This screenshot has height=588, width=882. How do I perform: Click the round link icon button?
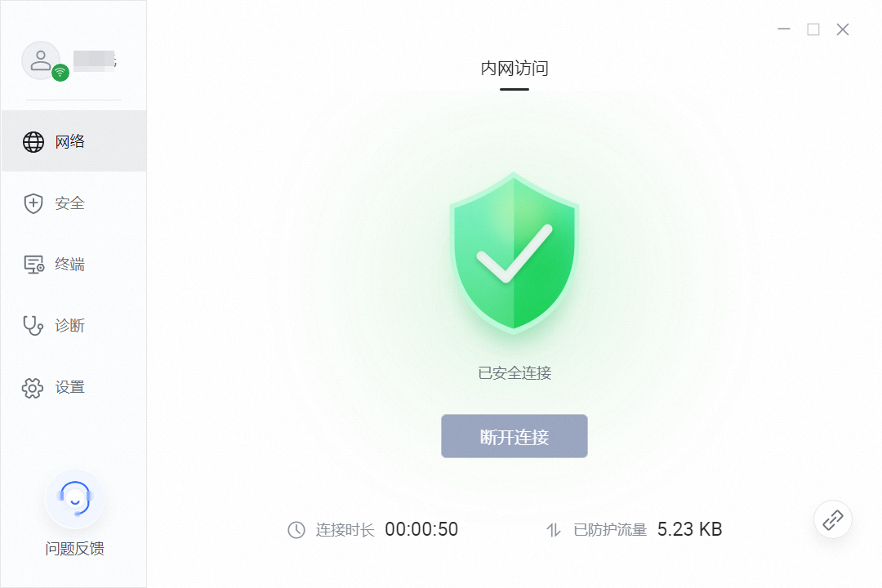pyautogui.click(x=832, y=519)
